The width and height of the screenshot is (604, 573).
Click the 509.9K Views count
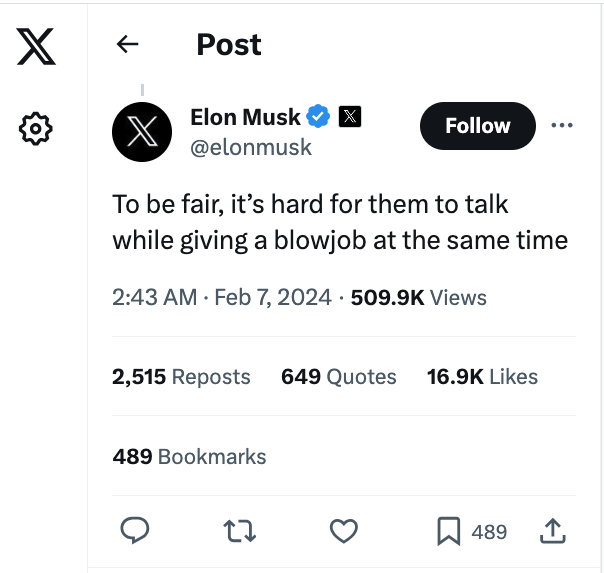coord(419,297)
